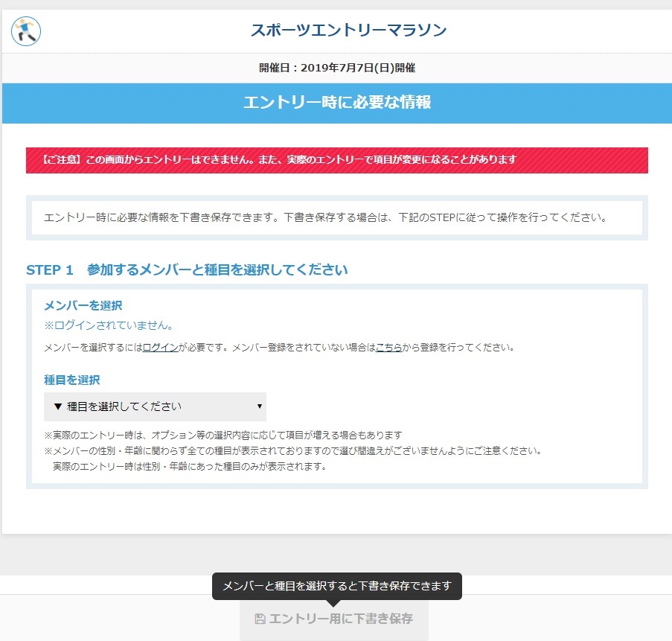The image size is (672, 641).
Task: Click the 開催日 2019年7月7日 date line
Action: click(336, 68)
